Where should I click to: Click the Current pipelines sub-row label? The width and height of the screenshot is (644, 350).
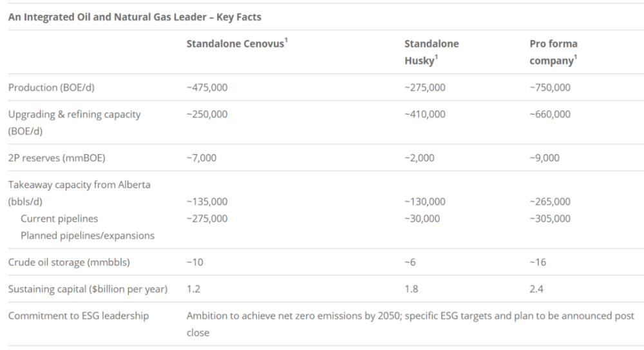[x=59, y=219]
